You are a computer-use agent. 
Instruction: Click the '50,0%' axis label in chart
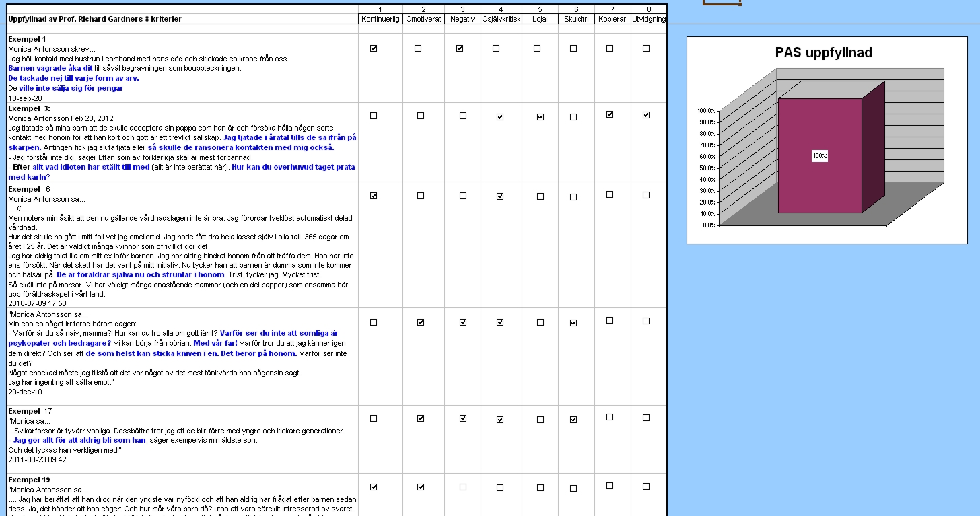pos(707,168)
